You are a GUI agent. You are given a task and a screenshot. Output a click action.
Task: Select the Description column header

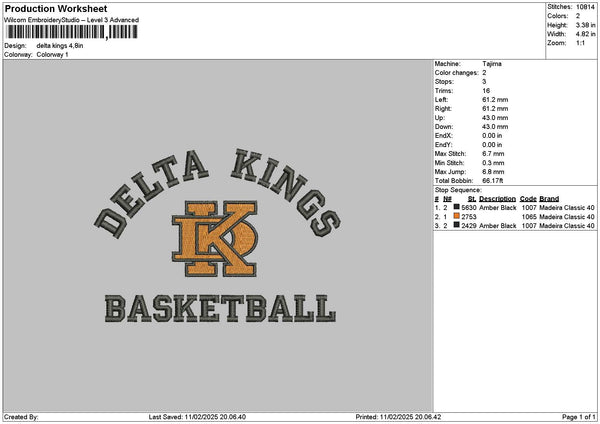tap(497, 199)
